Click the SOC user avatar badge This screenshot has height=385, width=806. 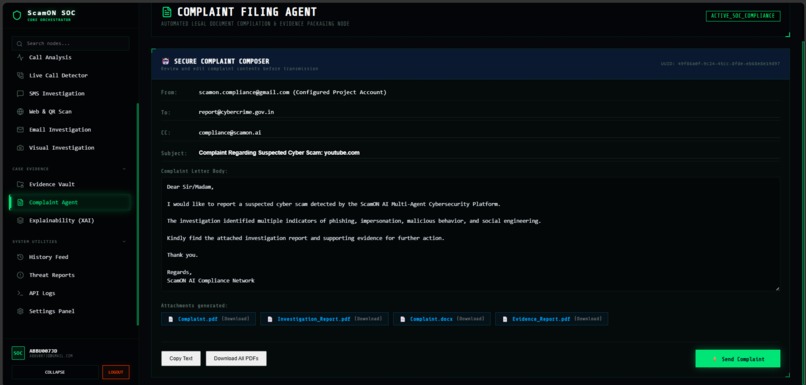18,353
